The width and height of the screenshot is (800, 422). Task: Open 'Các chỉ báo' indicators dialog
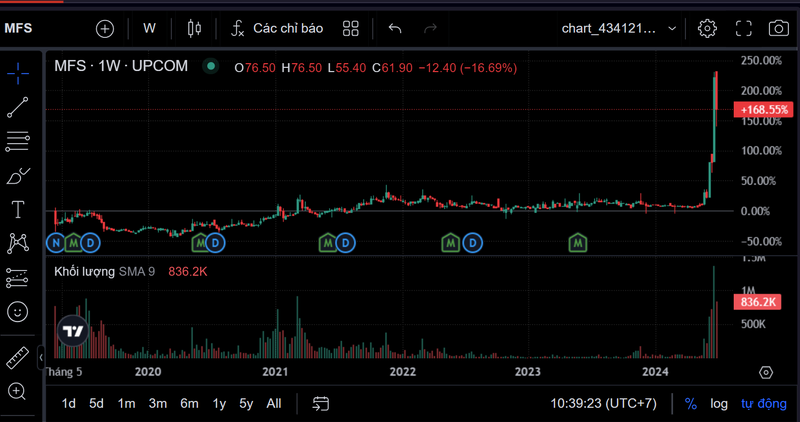277,28
